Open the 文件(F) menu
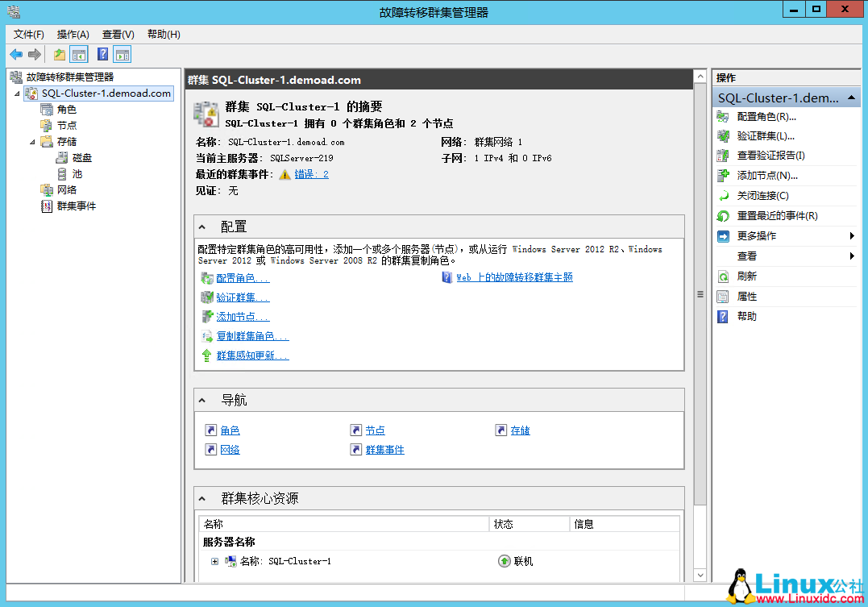 [29, 34]
